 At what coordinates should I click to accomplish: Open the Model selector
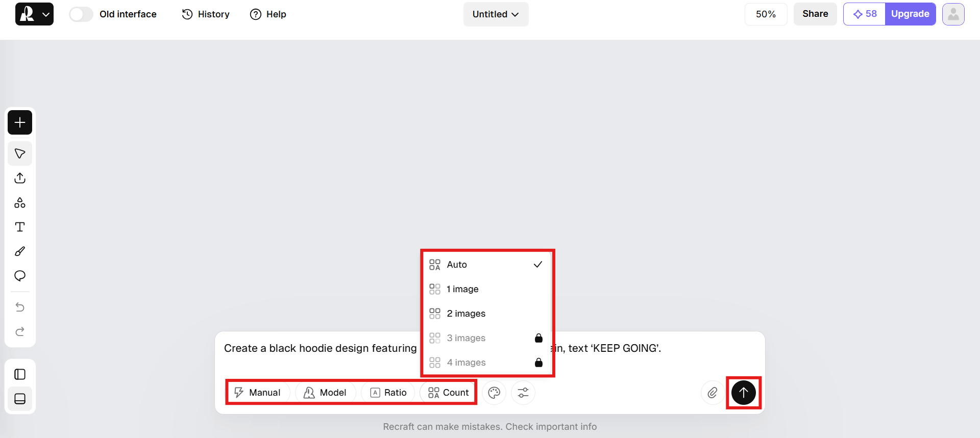pos(326,393)
